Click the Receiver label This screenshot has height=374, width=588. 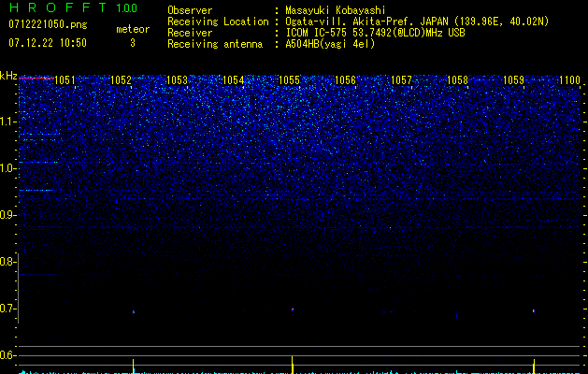click(x=190, y=33)
